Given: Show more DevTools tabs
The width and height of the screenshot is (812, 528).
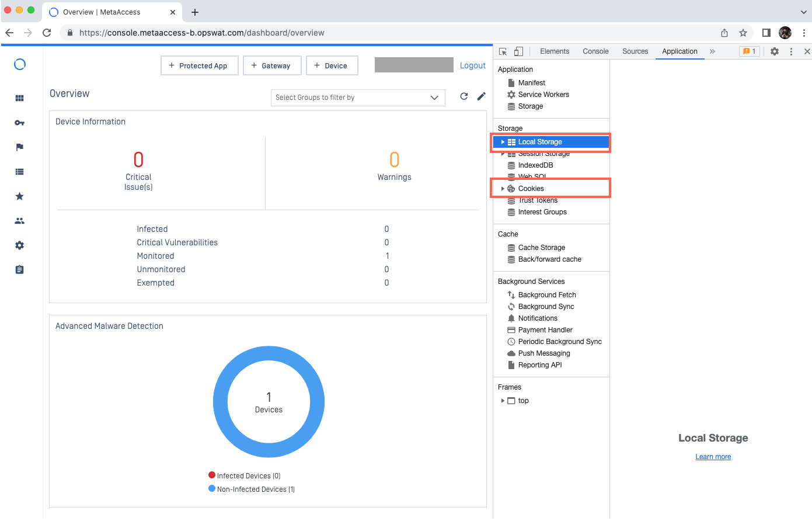Looking at the screenshot, I should click(712, 51).
